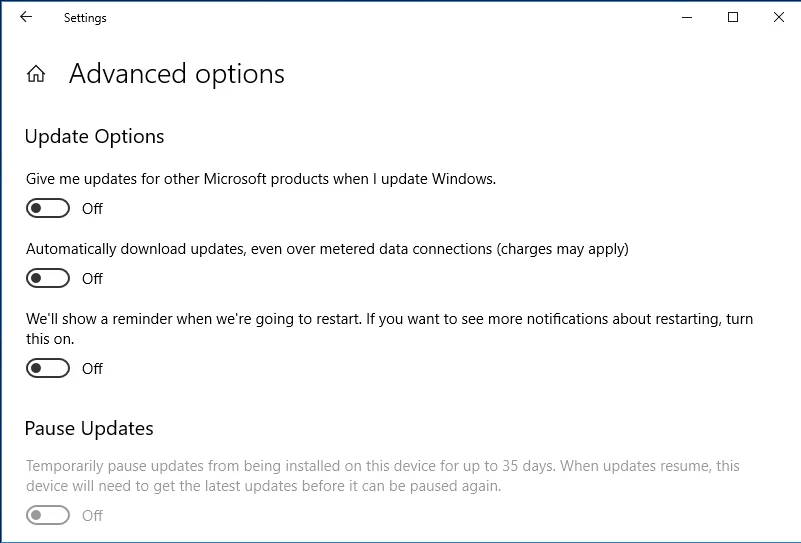The width and height of the screenshot is (801, 543).
Task: Close the Settings window
Action: click(779, 17)
